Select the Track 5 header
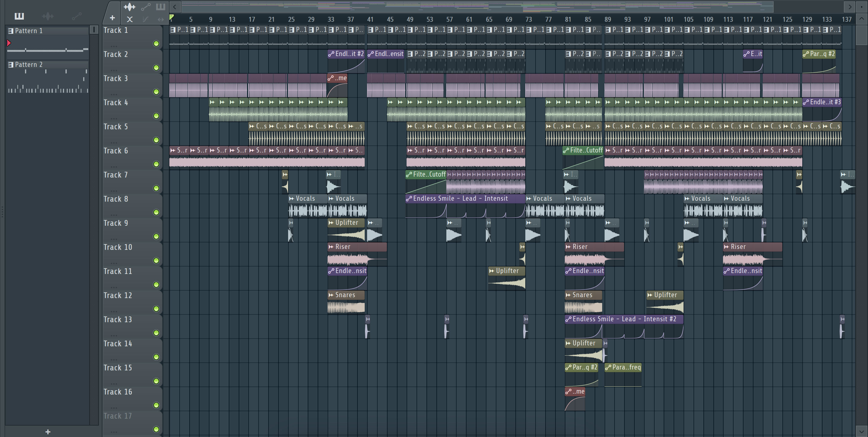The width and height of the screenshot is (868, 437). coord(132,134)
